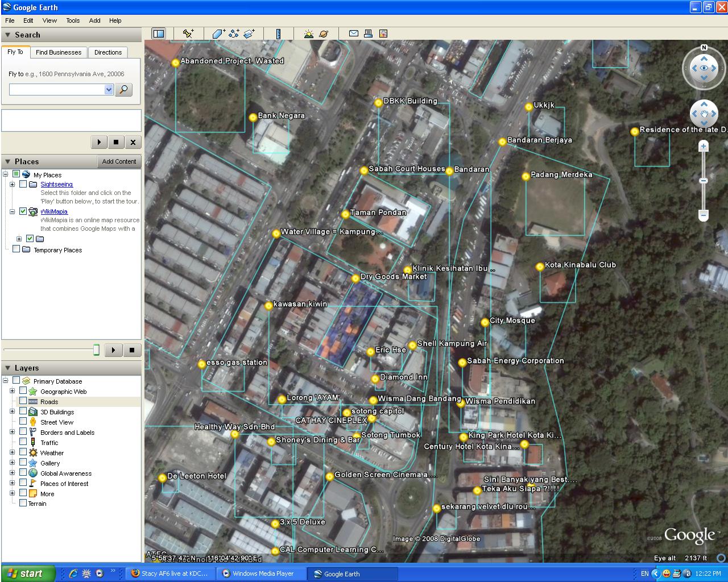Expand the Borders and Labels layer node

click(12, 432)
